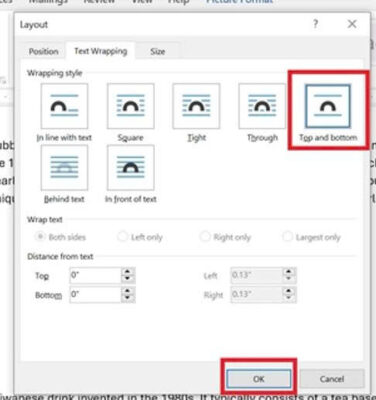Select the Through wrapping style icon
Screen dimensions: 376x400
tap(262, 106)
